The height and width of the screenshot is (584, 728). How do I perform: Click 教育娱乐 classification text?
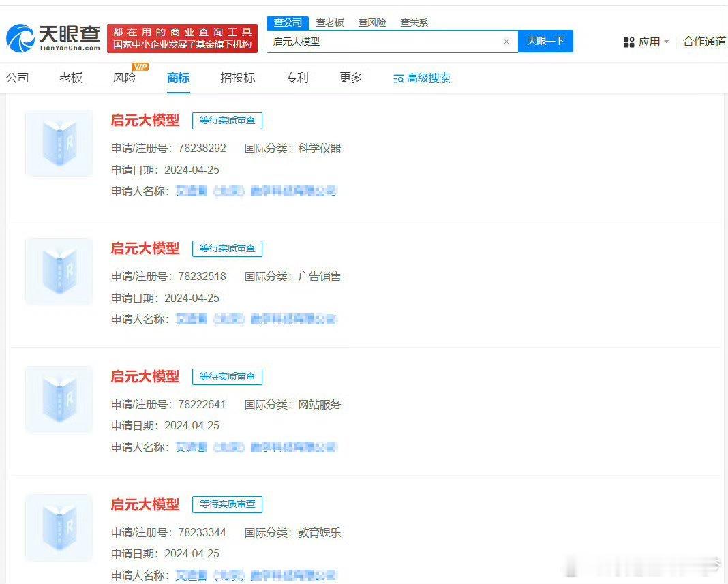(x=320, y=533)
